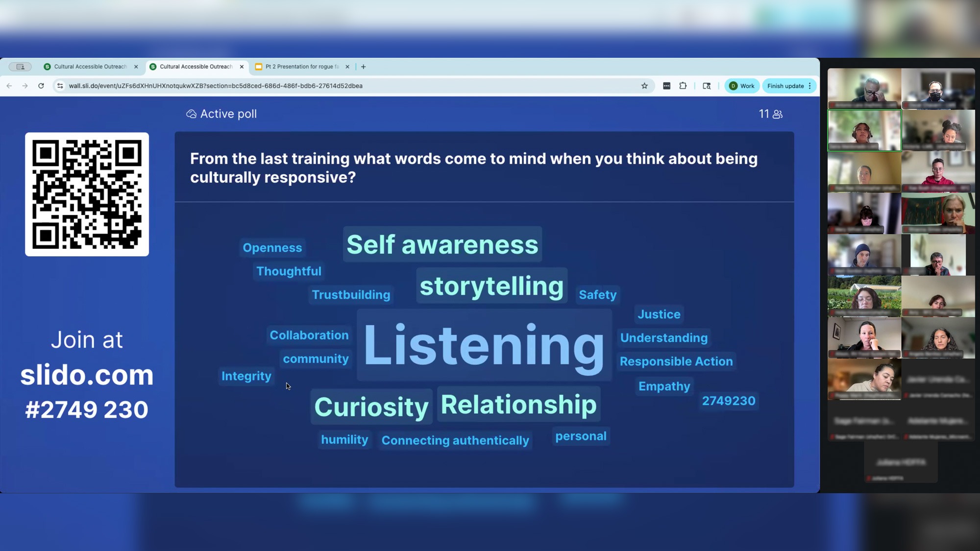Open the password manager toolbar icon
The image size is (980, 551).
pyautogui.click(x=666, y=86)
